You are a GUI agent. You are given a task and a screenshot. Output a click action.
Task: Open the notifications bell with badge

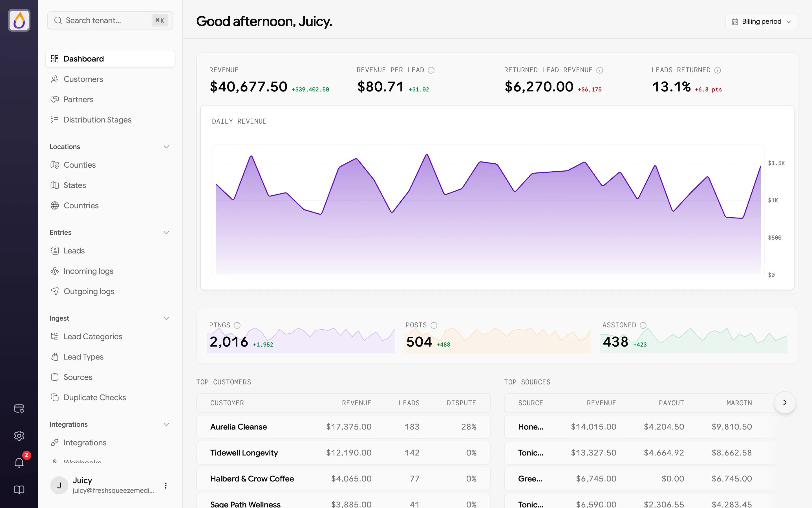[19, 462]
